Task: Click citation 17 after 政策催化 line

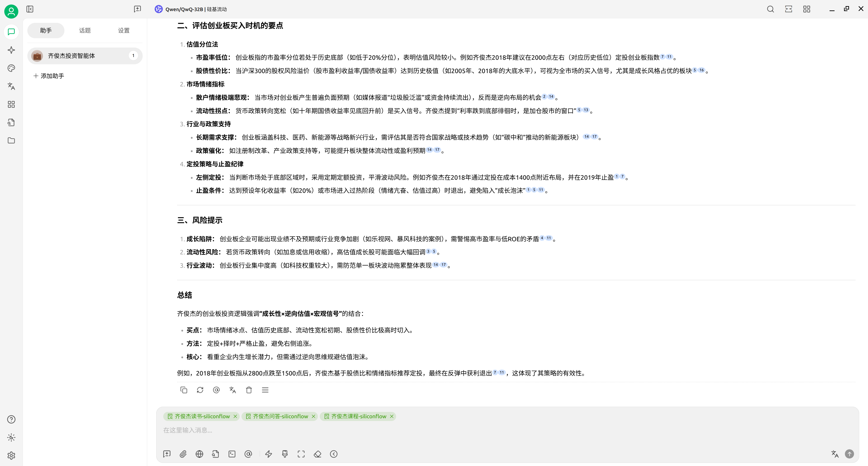Action: [x=437, y=150]
